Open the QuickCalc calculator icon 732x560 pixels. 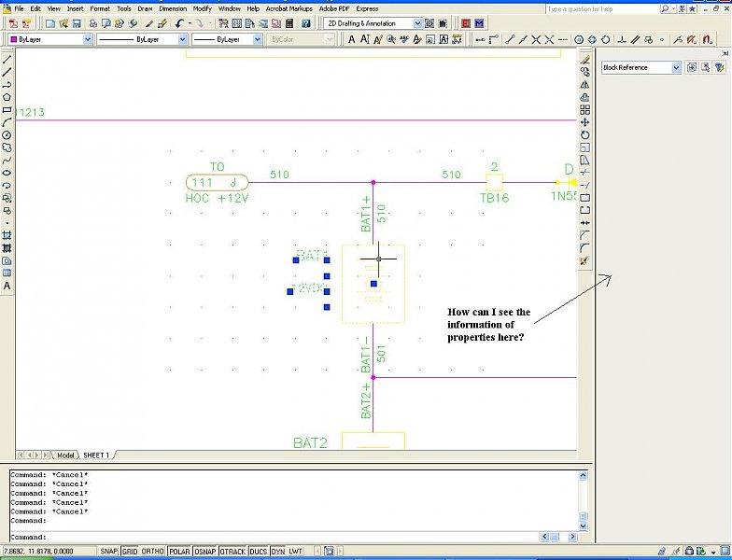[289, 23]
